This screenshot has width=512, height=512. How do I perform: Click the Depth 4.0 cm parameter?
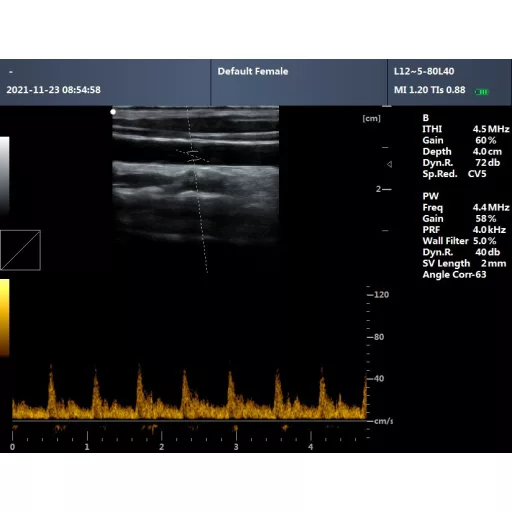462,152
